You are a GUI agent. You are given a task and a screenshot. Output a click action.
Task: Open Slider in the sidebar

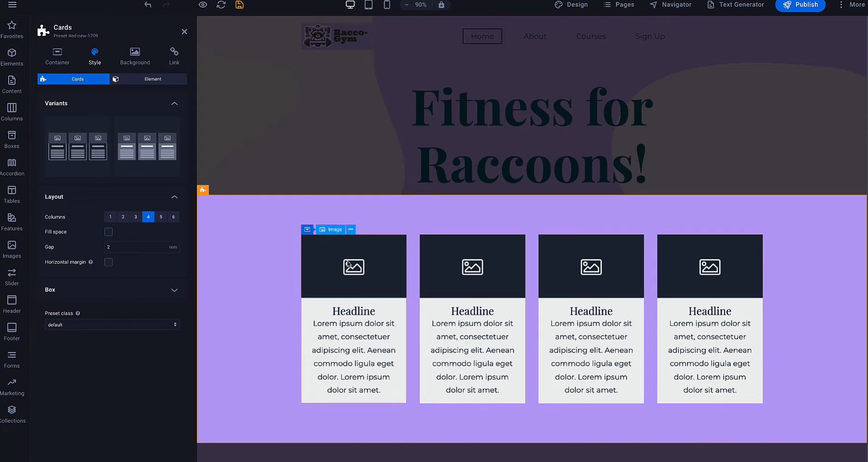click(12, 277)
